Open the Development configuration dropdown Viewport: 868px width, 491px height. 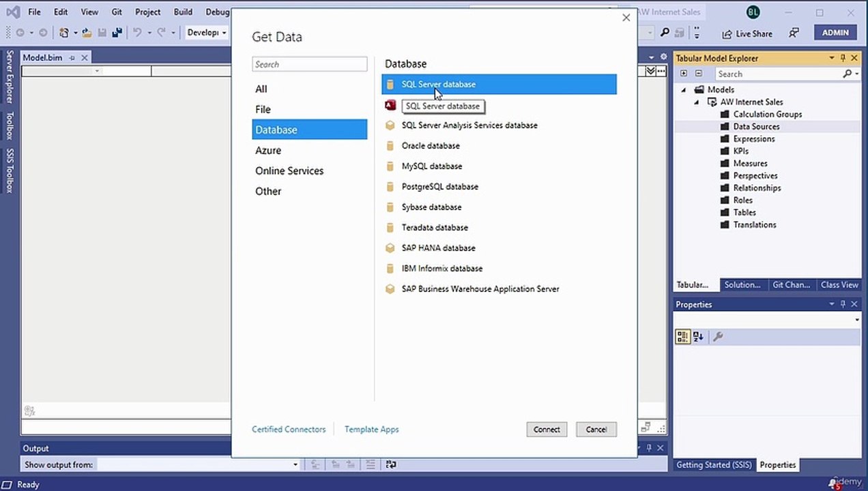pos(206,33)
